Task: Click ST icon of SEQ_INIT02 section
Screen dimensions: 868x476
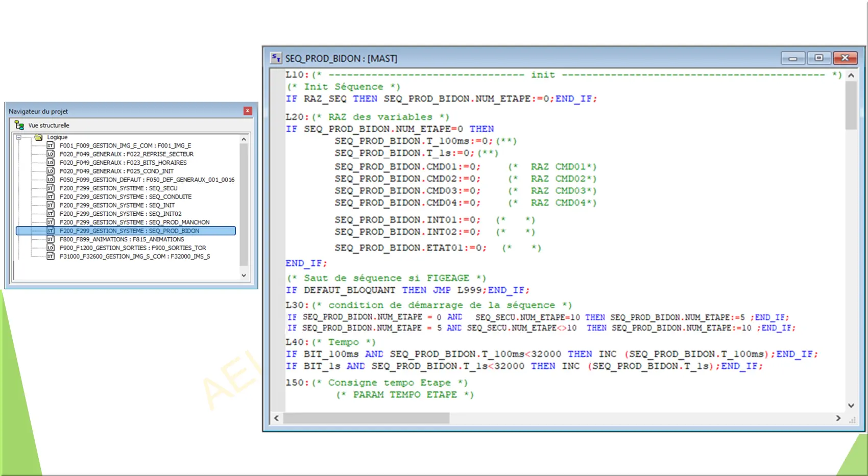Action: (51, 214)
